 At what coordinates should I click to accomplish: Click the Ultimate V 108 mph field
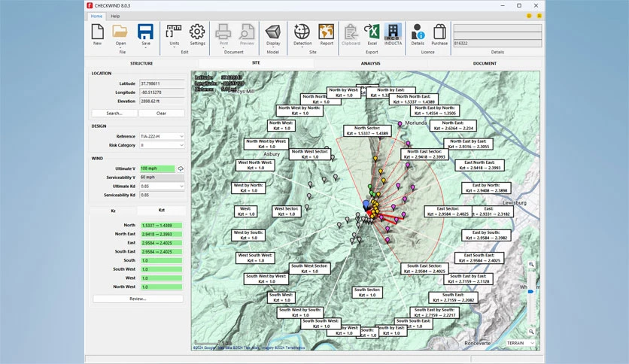[157, 168]
